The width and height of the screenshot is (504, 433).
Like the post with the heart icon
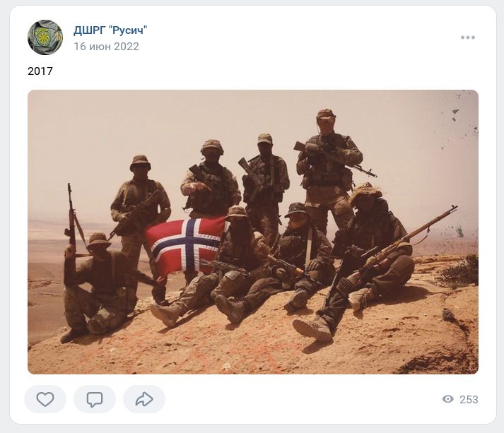45,399
